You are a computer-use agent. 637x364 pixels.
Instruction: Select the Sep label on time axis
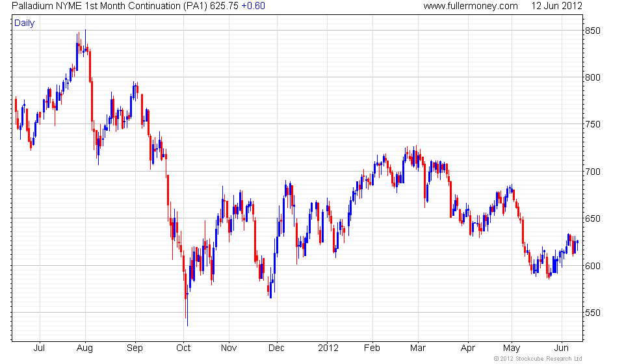coord(135,348)
